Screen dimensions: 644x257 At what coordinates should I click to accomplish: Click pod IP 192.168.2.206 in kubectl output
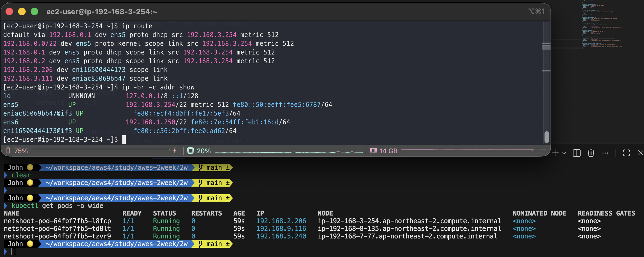(x=281, y=221)
